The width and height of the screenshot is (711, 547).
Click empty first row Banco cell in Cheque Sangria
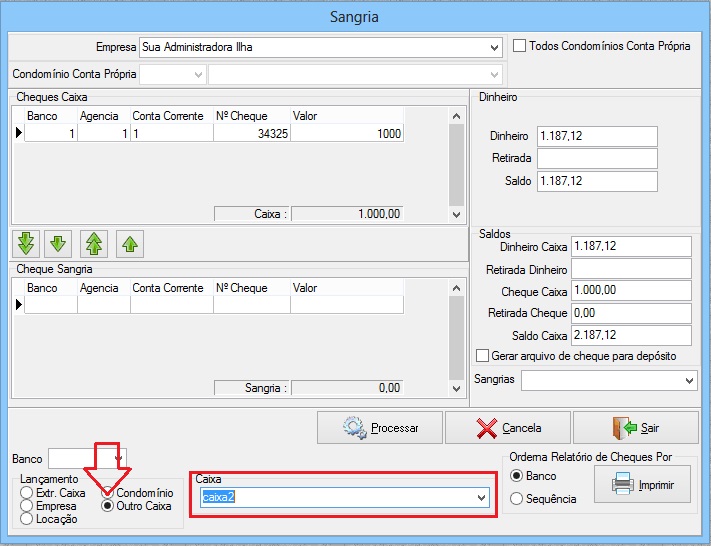tap(51, 305)
